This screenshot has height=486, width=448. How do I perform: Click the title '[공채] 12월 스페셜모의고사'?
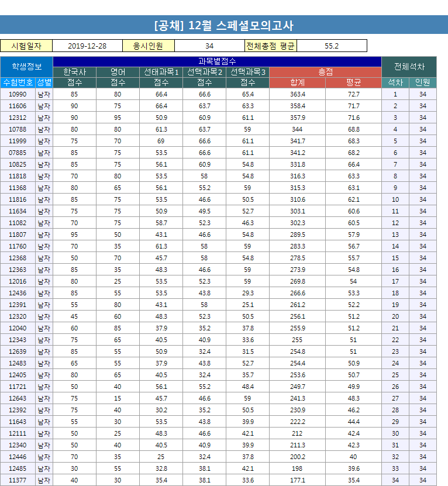(224, 25)
